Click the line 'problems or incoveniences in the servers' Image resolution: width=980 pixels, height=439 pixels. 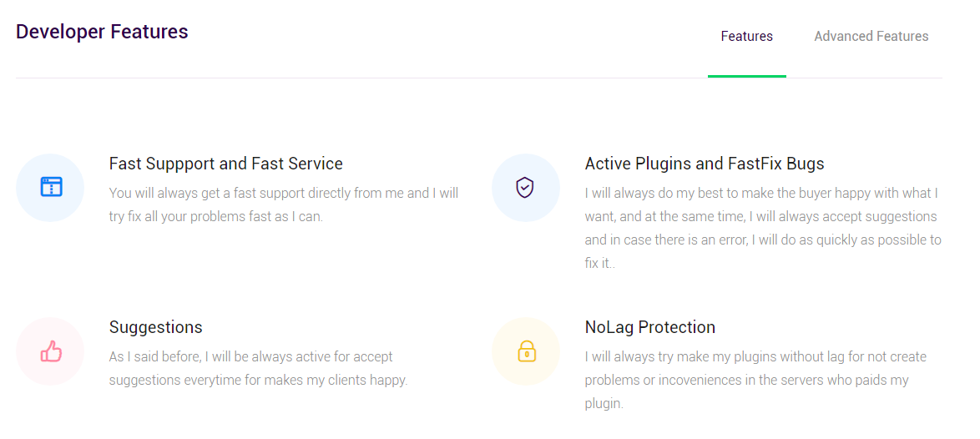pos(746,381)
